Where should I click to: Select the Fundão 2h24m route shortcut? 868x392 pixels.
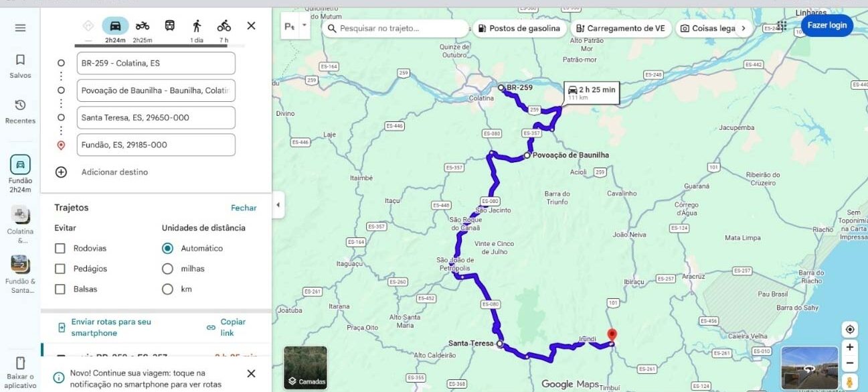[x=20, y=174]
